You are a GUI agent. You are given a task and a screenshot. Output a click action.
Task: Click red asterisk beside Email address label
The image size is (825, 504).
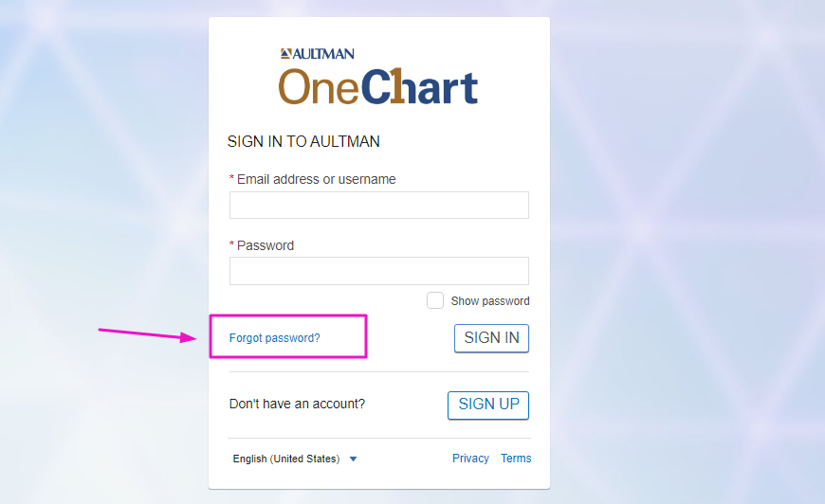pos(231,179)
